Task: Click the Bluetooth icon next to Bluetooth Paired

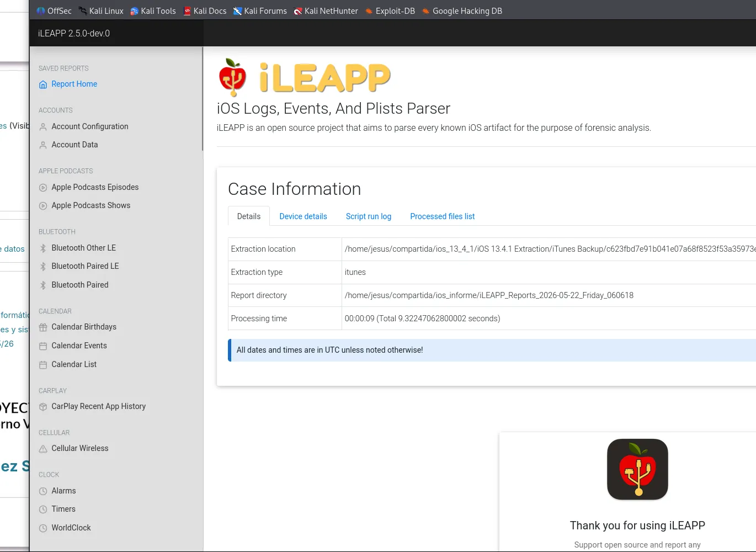Action: click(x=43, y=285)
